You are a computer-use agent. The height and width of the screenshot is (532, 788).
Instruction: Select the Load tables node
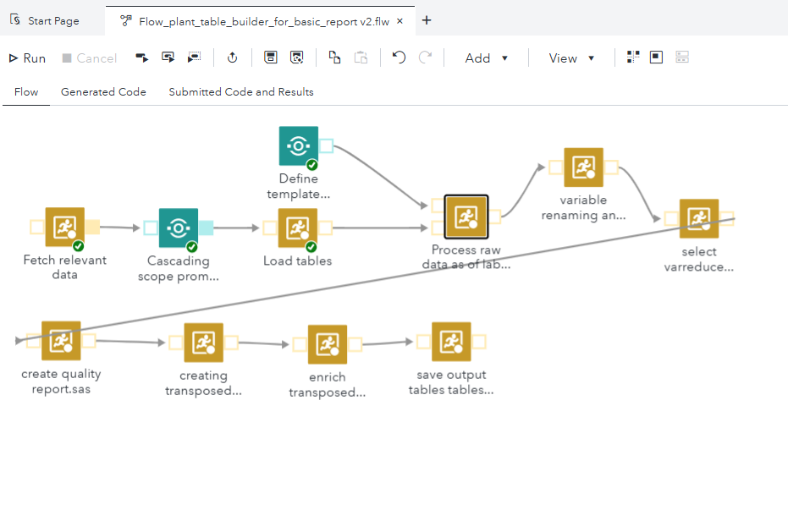point(299,226)
